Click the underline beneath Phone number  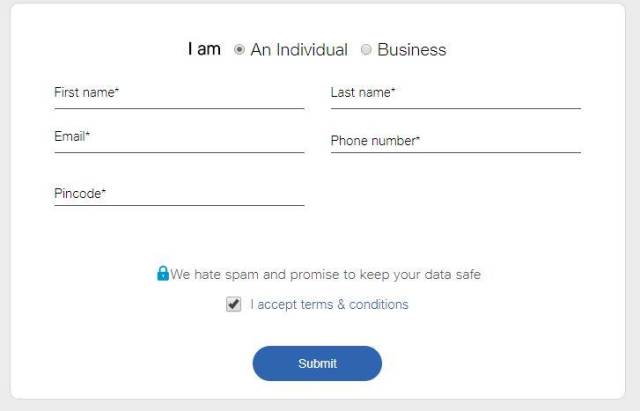click(456, 152)
